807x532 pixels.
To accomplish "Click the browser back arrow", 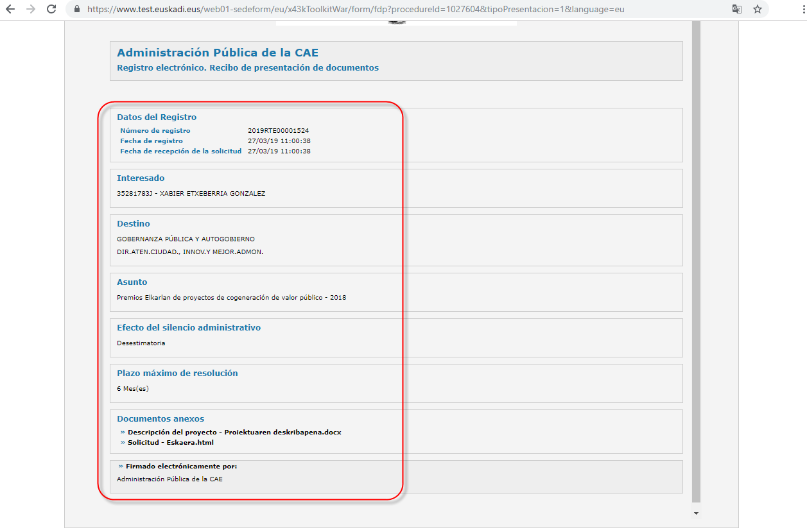I will (10, 10).
